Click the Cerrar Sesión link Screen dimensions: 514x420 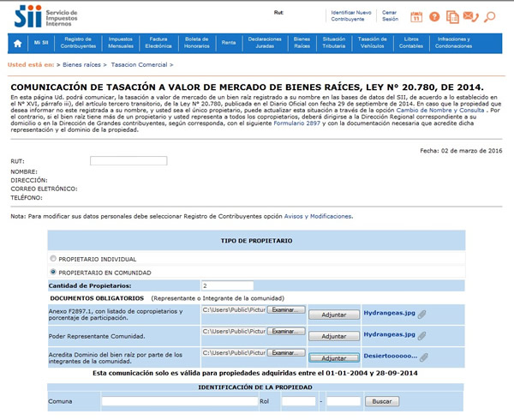(389, 16)
